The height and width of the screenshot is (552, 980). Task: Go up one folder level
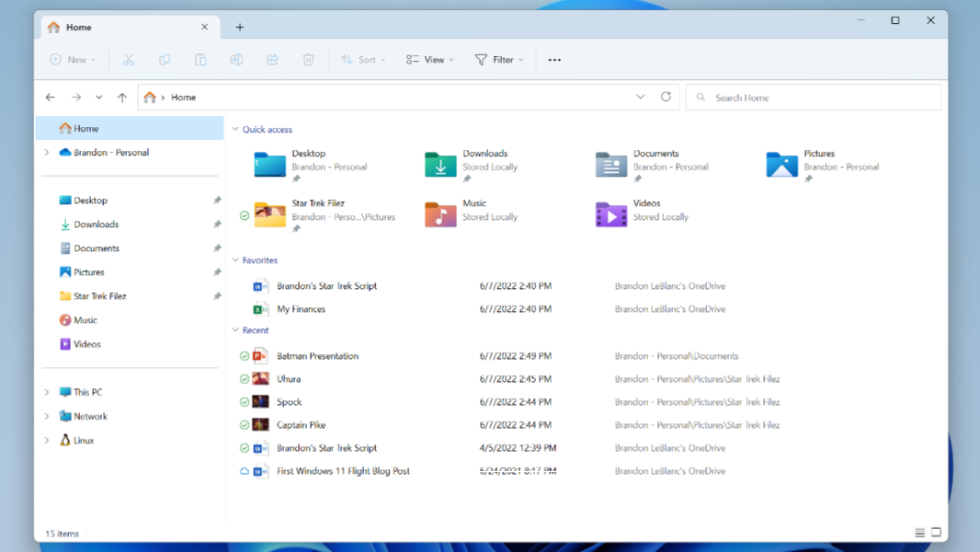(x=121, y=98)
